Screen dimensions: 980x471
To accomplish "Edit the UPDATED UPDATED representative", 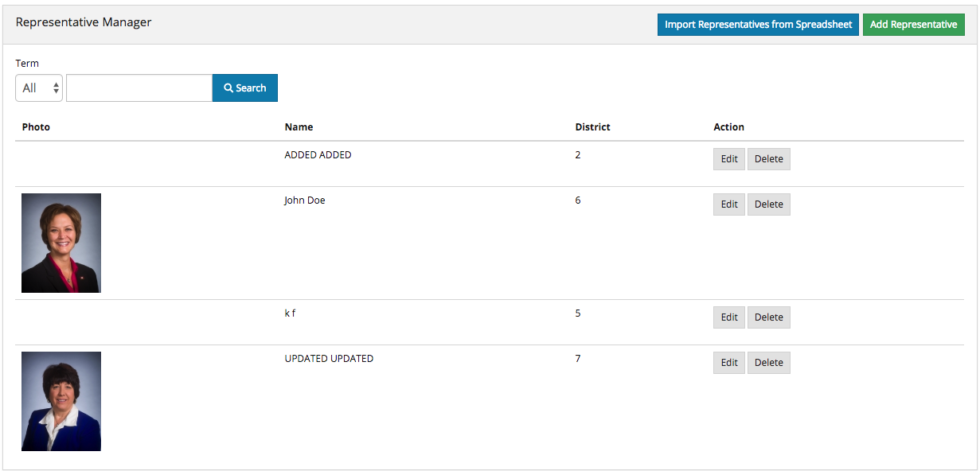I will coord(729,363).
